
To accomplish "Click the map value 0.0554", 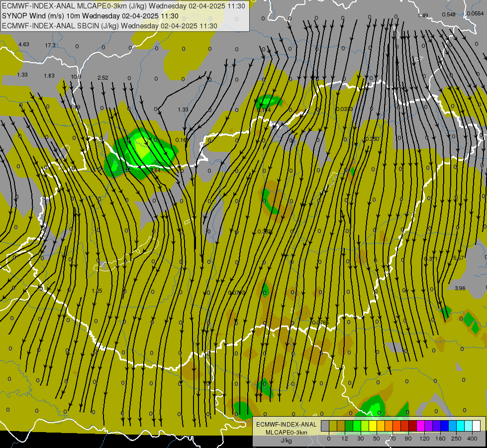I will tap(475, 13).
